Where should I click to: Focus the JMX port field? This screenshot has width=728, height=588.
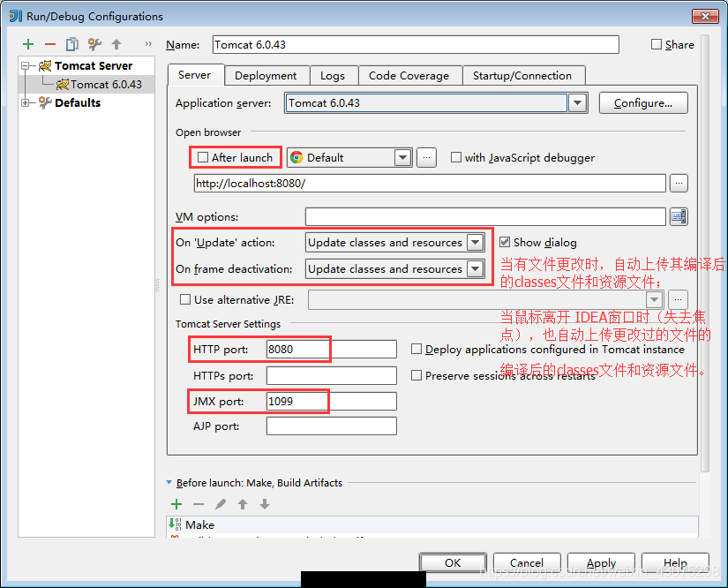[332, 402]
